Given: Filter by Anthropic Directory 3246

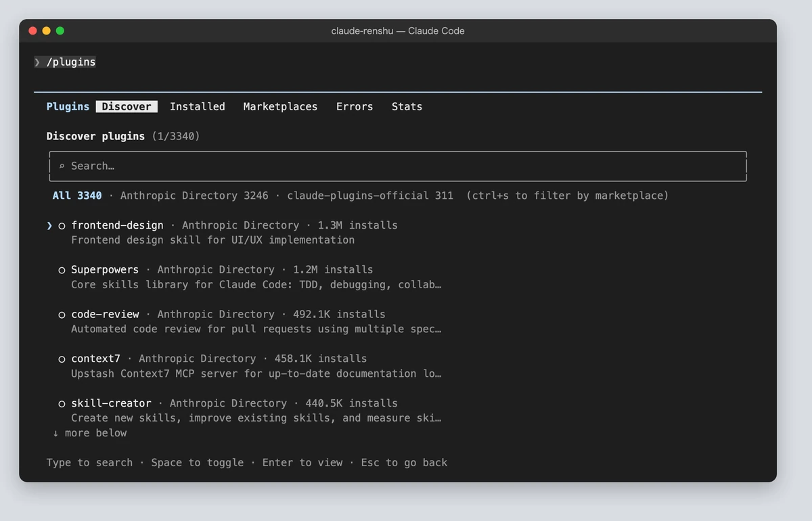Looking at the screenshot, I should click(194, 196).
